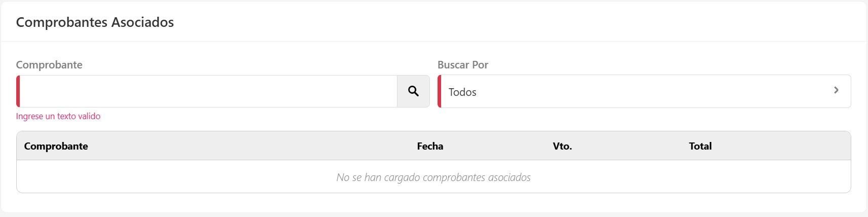The image size is (868, 217).
Task: Click the Comprobantes Asociados panel title
Action: click(x=95, y=22)
